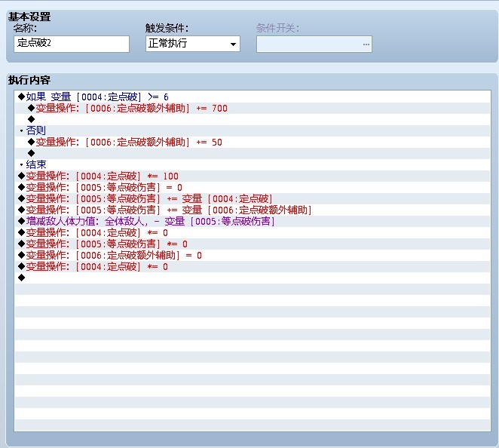This screenshot has height=448, width=499.
Task: Select the last [0004:定点破] *= 0 line above empty row
Action: tap(252, 266)
